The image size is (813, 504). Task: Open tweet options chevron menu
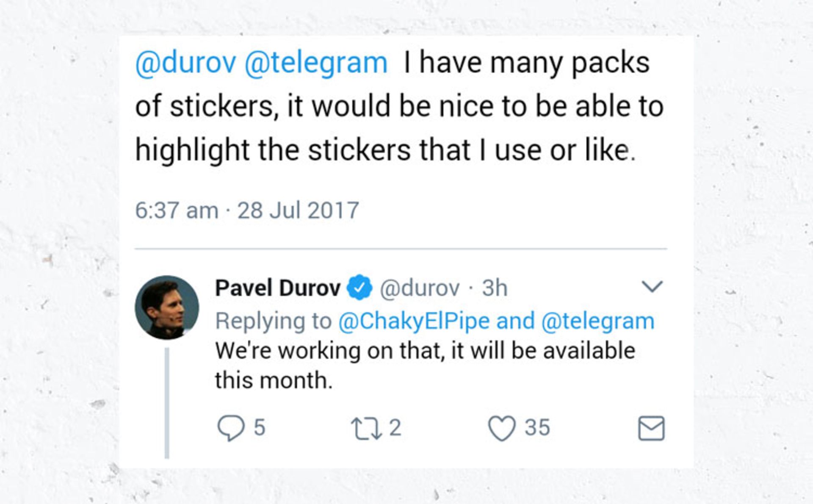pyautogui.click(x=652, y=287)
